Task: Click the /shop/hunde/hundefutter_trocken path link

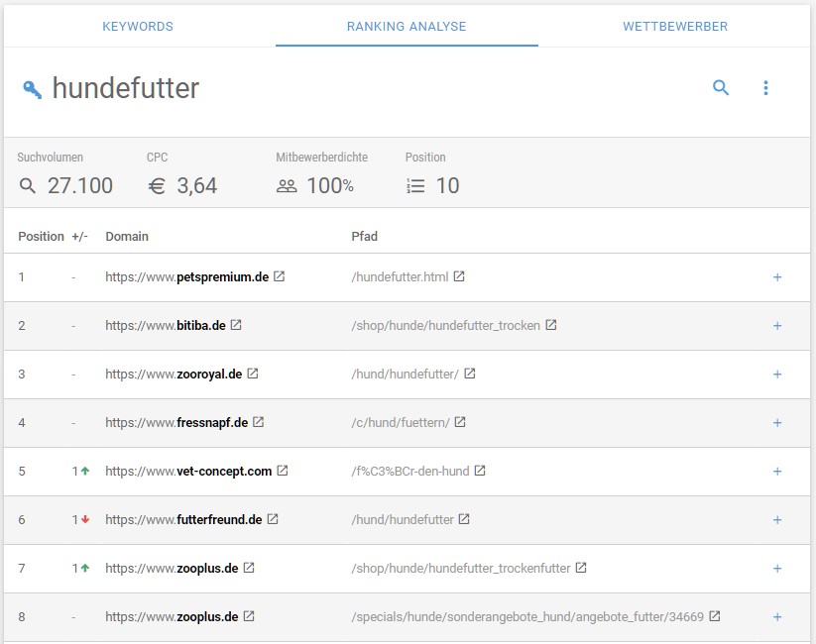Action: 446,326
